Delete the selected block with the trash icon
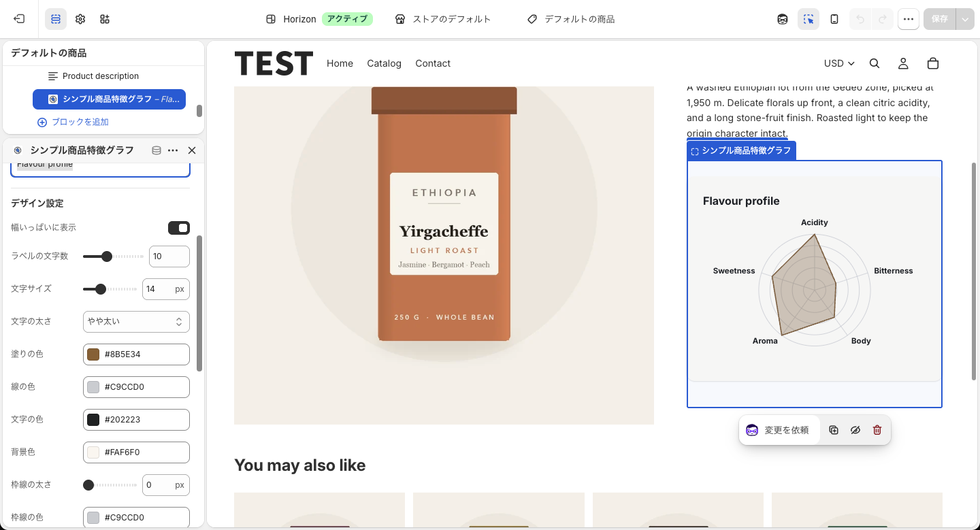980x530 pixels. (877, 430)
